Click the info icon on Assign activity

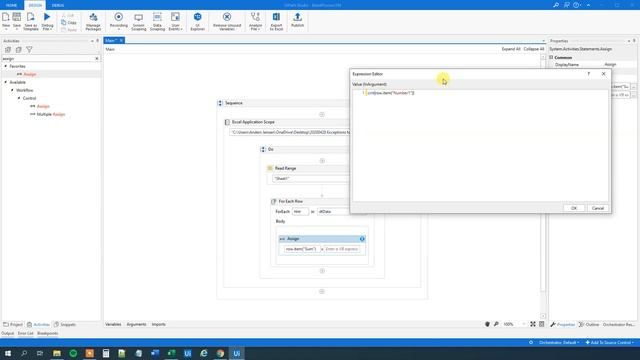click(x=362, y=239)
